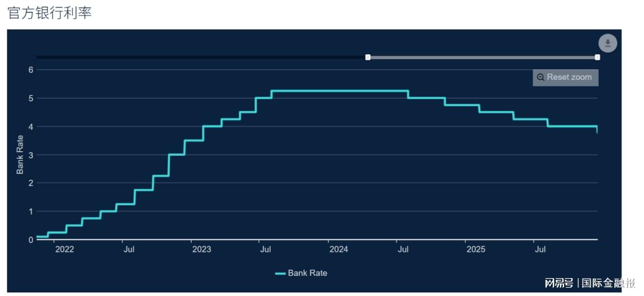Click the 网易号 watermark logo
This screenshot has height=296, width=644.
559,283
